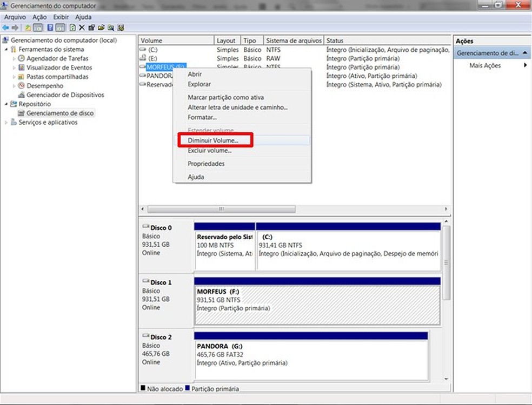Viewport: 532px width, 405px height.
Task: Expand Pastas compartilhadas node
Action: pos(14,77)
